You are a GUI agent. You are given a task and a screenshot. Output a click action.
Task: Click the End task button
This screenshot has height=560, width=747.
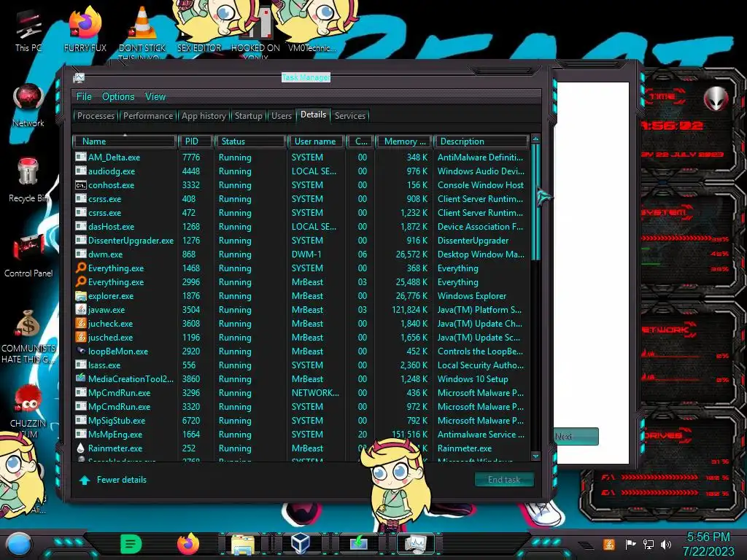coord(504,480)
